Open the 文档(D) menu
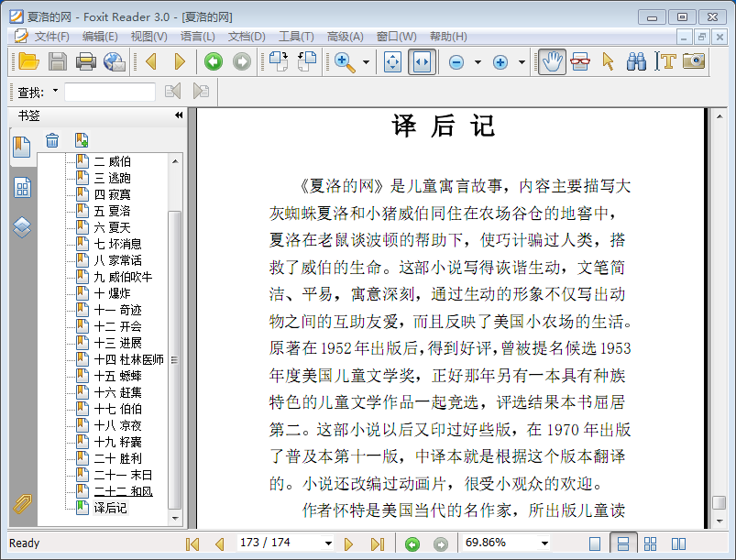Viewport: 736px width, 560px height. click(x=247, y=37)
